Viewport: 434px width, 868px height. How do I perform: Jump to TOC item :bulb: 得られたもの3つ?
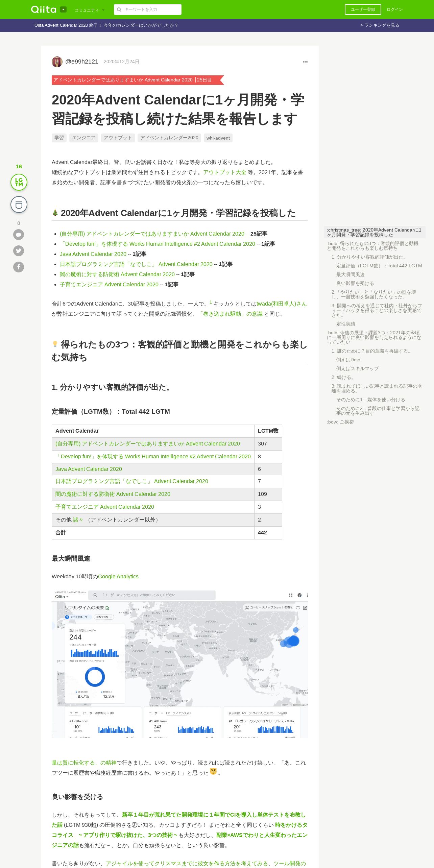[x=373, y=246]
